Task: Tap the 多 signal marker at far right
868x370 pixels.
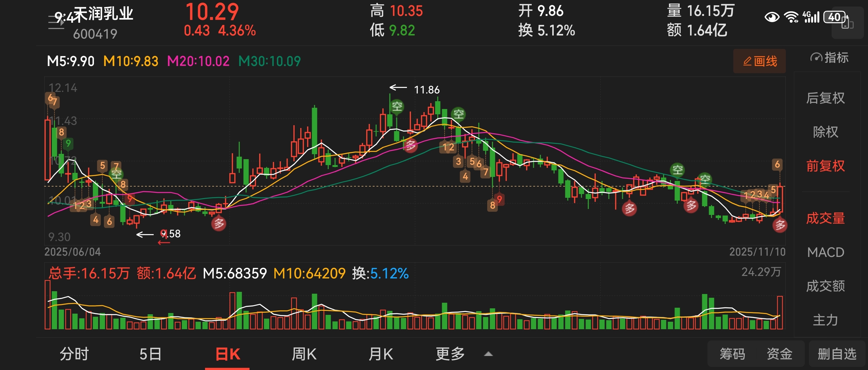Action: click(780, 225)
